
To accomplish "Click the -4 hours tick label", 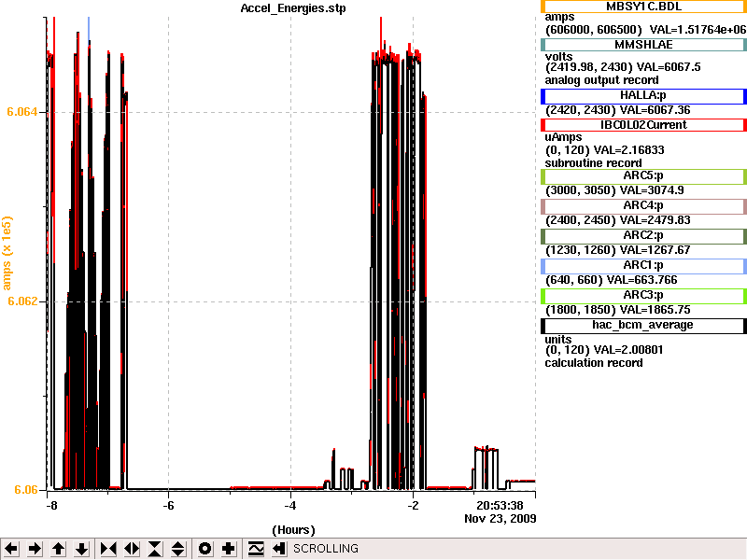I will pos(290,505).
